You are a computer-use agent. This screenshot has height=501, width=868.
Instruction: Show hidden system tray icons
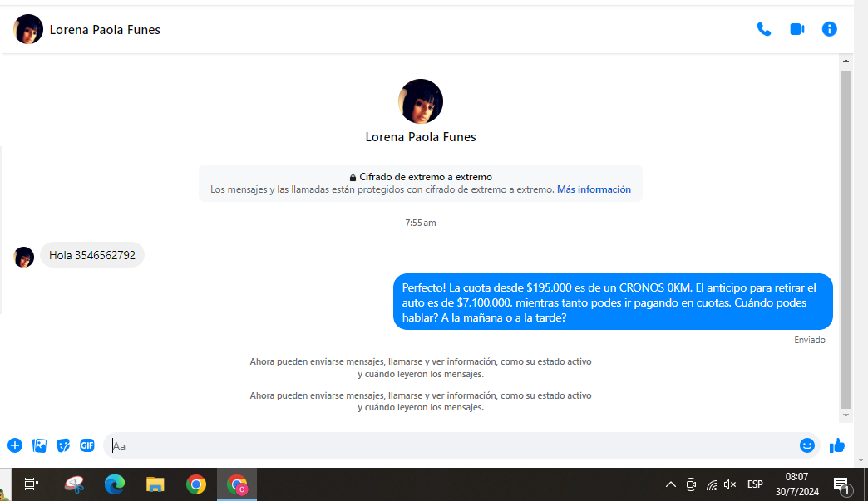tap(671, 484)
